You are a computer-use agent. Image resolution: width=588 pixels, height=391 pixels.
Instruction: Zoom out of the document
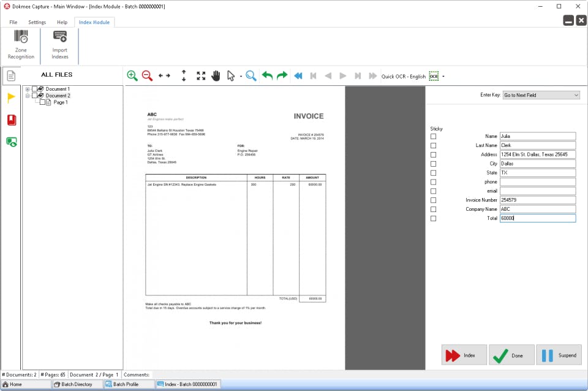tap(147, 76)
